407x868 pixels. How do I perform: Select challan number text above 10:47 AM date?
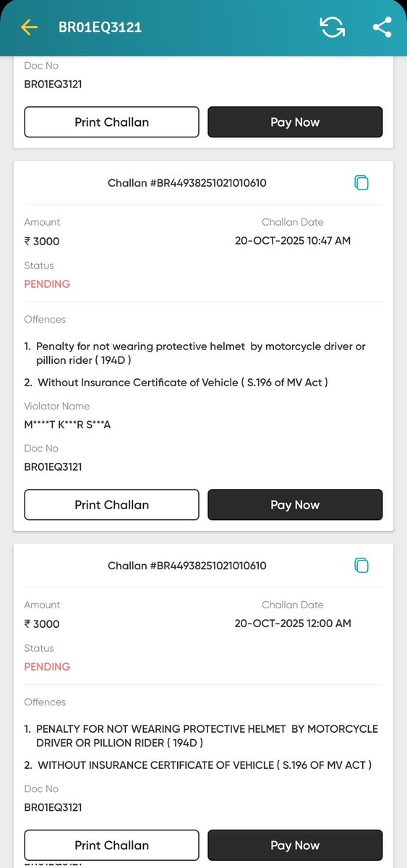pyautogui.click(x=187, y=183)
